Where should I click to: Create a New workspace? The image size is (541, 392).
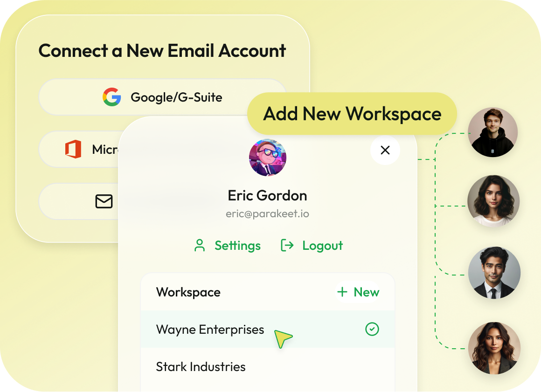pos(358,292)
